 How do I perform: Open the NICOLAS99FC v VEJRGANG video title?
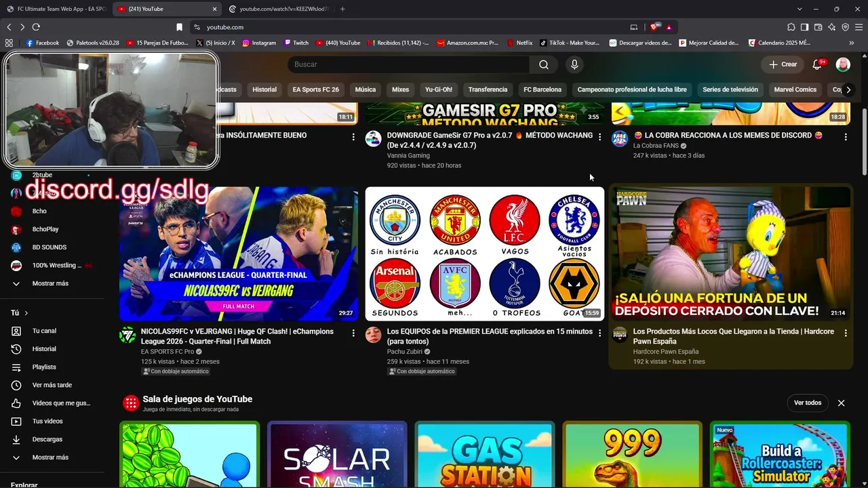[x=237, y=336]
